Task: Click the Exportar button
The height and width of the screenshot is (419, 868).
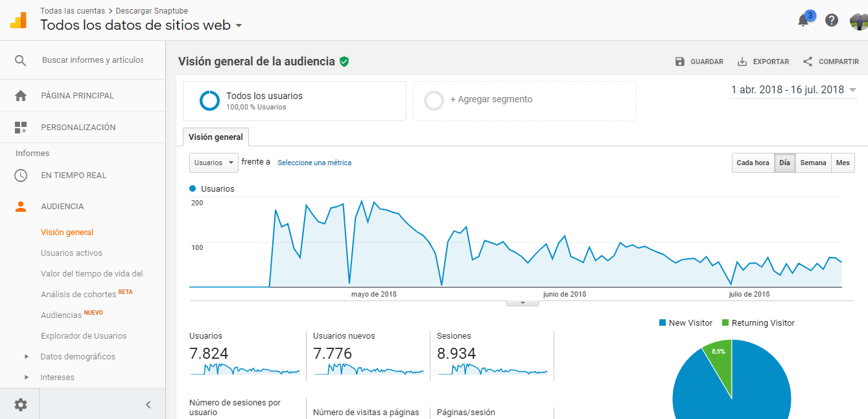Action: point(763,62)
